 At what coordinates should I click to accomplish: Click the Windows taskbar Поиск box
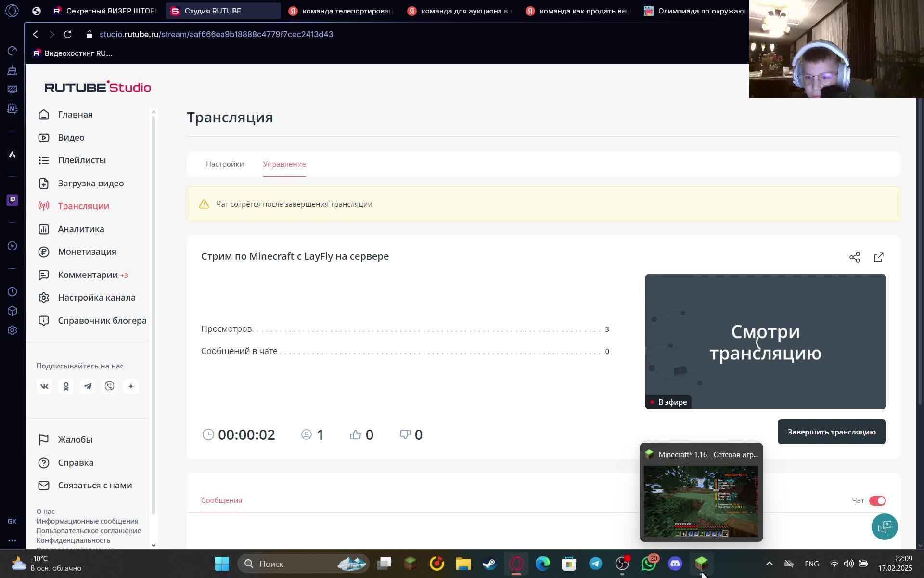click(x=303, y=564)
